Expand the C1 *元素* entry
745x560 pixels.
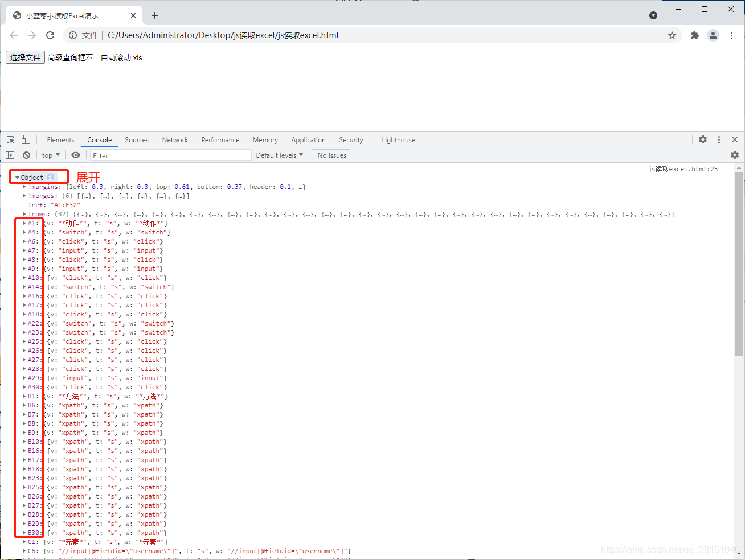[x=24, y=542]
